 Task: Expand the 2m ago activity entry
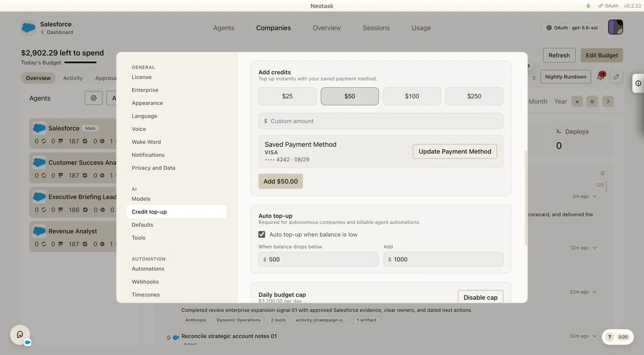(x=595, y=196)
